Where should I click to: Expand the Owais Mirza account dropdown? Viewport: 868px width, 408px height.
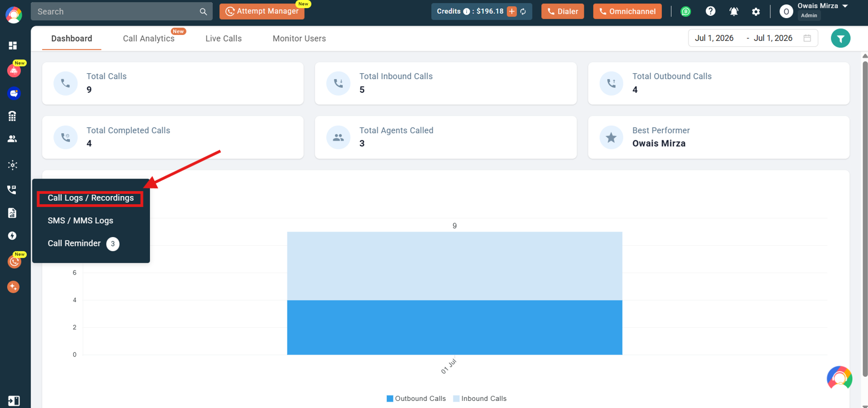(x=845, y=6)
